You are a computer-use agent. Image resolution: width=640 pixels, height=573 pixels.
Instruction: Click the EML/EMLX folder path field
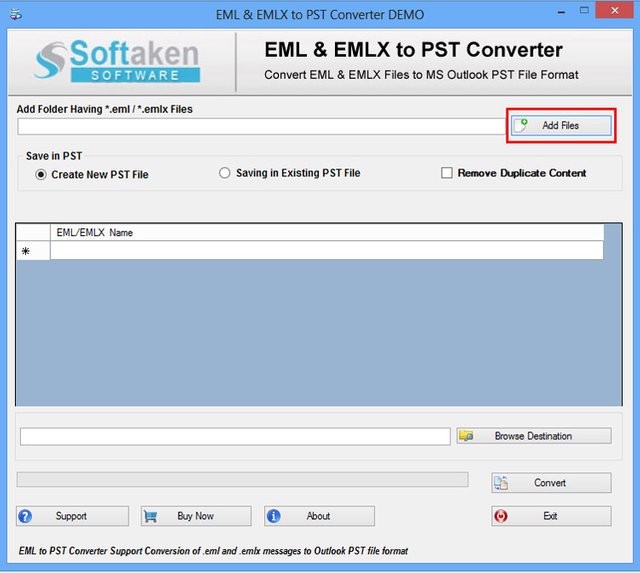pos(262,127)
